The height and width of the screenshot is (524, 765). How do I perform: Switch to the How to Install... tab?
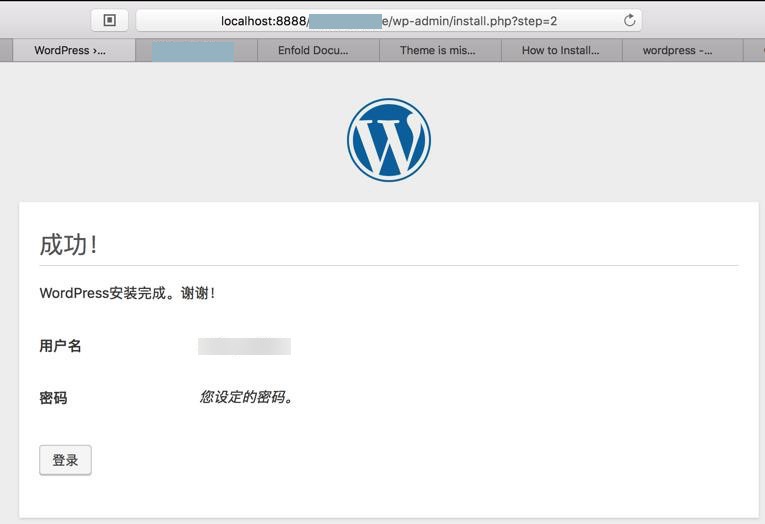click(x=562, y=50)
